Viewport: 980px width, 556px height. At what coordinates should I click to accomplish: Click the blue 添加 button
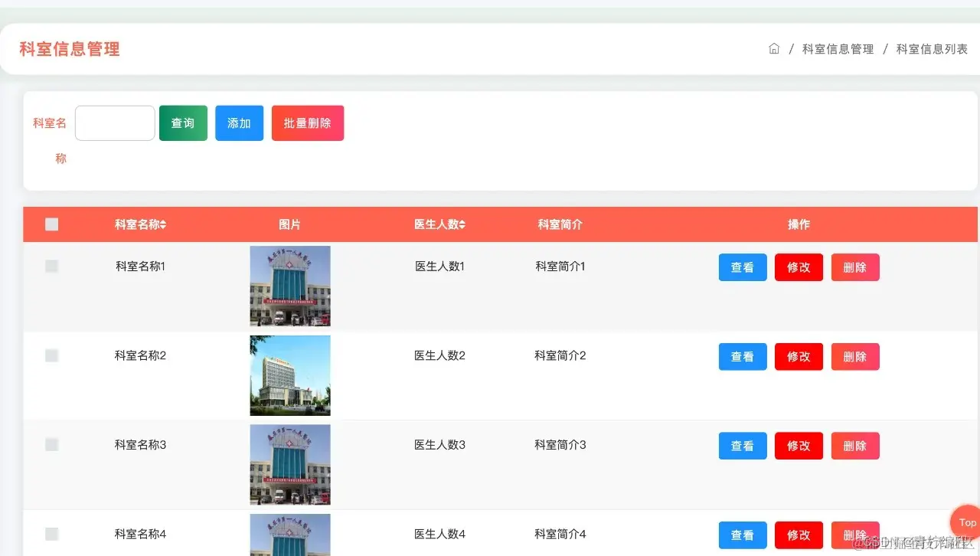[x=240, y=123]
